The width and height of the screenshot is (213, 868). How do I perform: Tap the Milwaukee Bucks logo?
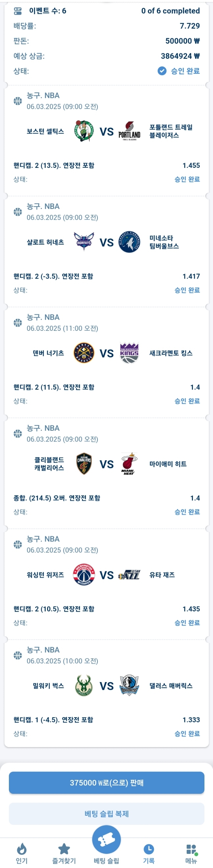[84, 685]
